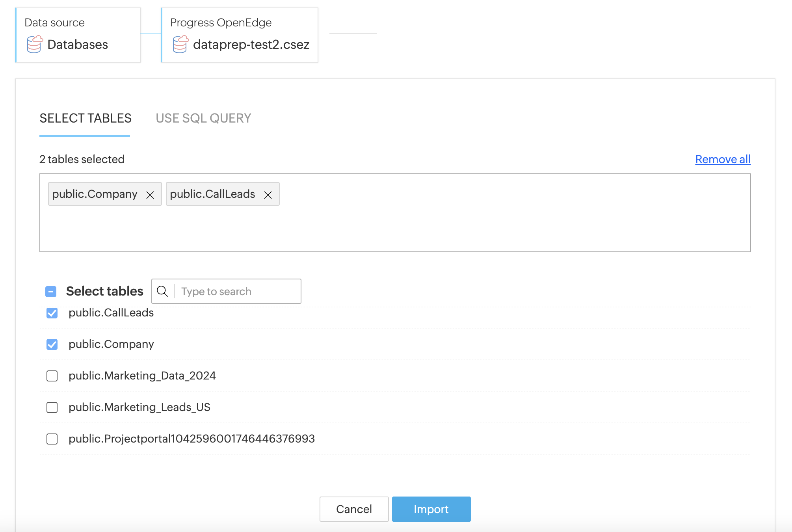Image resolution: width=792 pixels, height=532 pixels.
Task: Remove public.Company tag with X icon
Action: [150, 195]
